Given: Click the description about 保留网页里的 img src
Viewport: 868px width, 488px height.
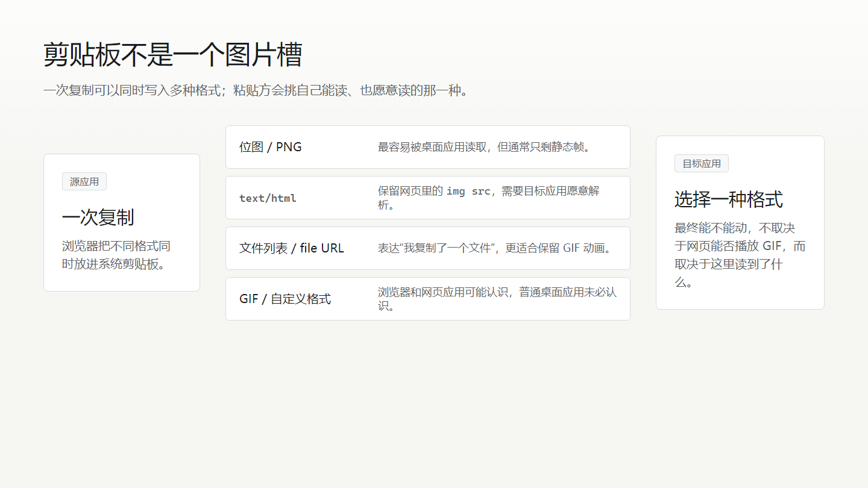Looking at the screenshot, I should coord(489,198).
